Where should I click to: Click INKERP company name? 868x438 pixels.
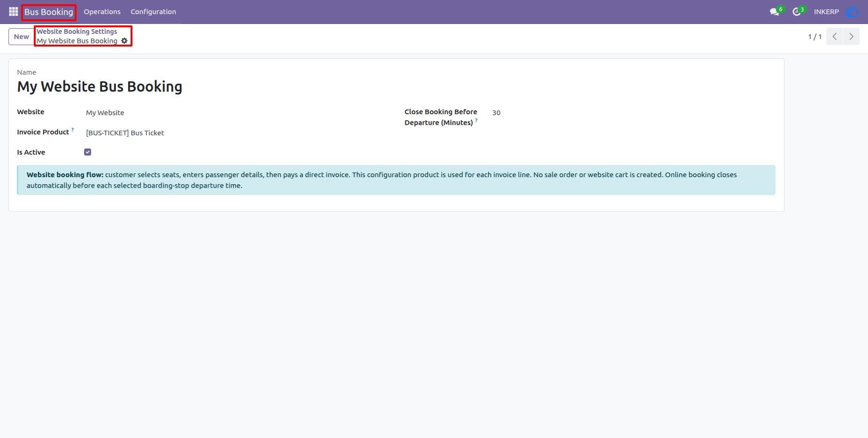[826, 12]
